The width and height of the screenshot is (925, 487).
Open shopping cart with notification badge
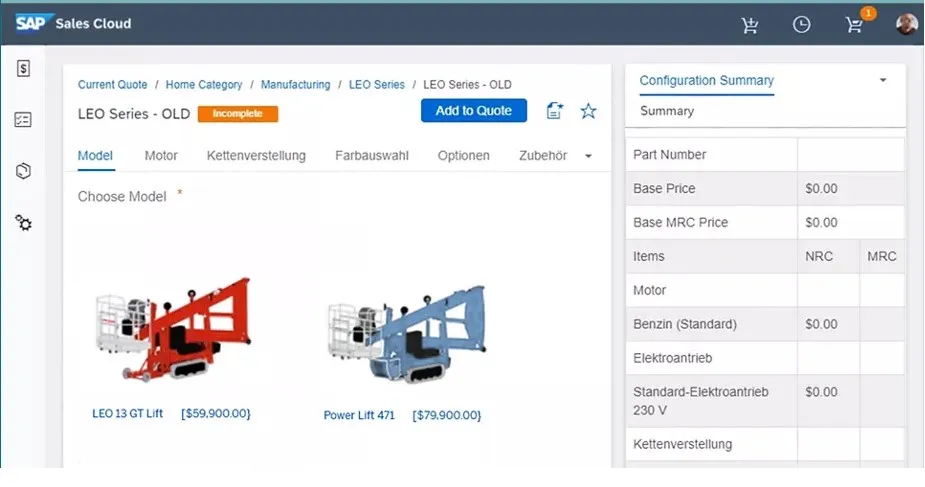pyautogui.click(x=855, y=25)
